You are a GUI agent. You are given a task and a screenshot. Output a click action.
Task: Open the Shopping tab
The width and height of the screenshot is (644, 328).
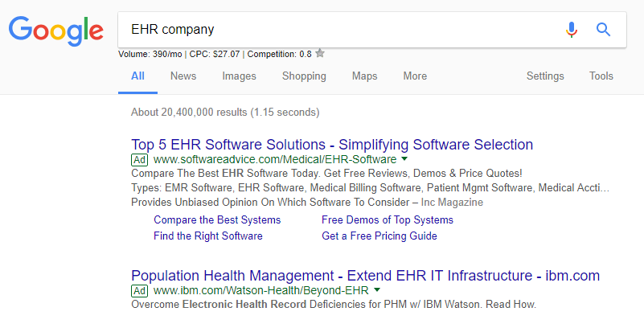[304, 76]
